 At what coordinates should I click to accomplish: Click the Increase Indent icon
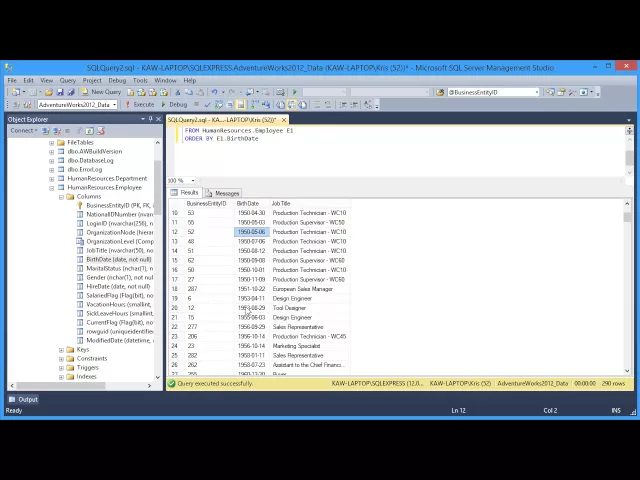pos(354,105)
